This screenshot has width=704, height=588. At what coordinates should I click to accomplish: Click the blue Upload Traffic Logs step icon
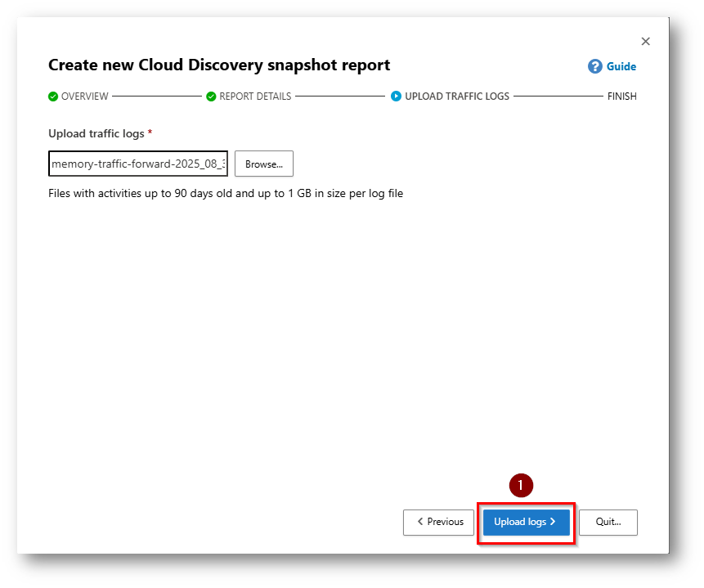click(397, 97)
